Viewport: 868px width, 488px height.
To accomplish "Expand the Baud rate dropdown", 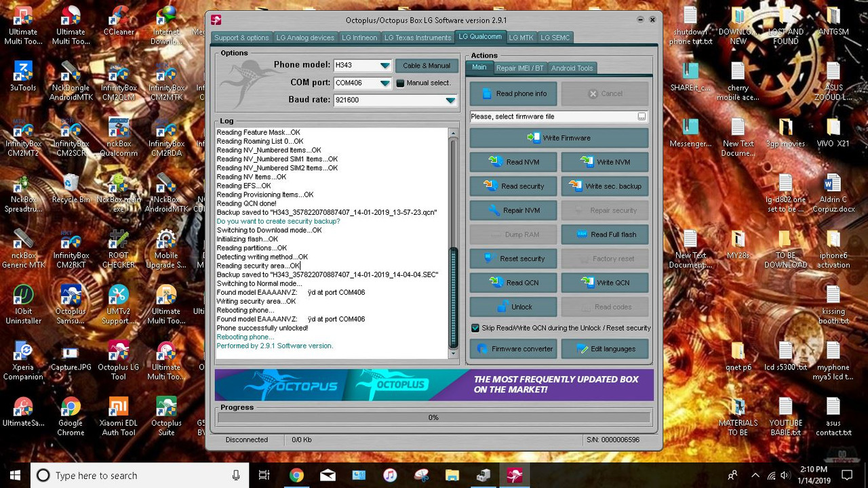I will click(x=450, y=100).
